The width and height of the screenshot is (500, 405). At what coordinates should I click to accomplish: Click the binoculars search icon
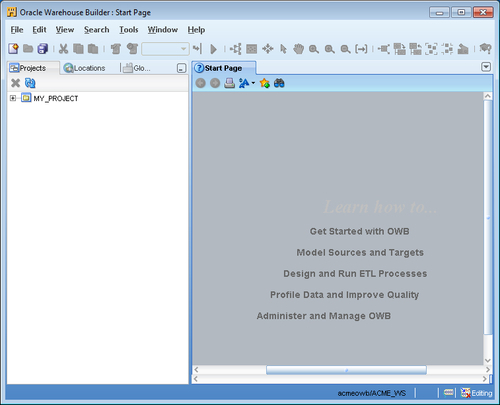click(279, 83)
